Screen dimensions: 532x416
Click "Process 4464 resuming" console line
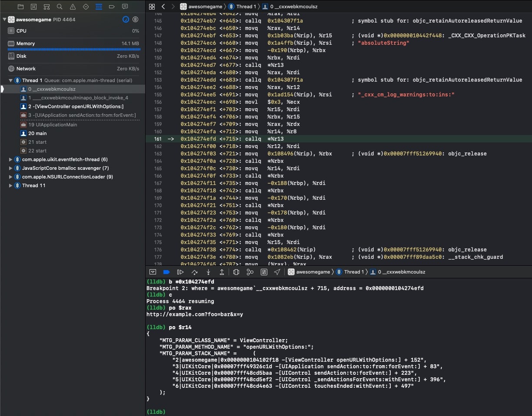180,301
